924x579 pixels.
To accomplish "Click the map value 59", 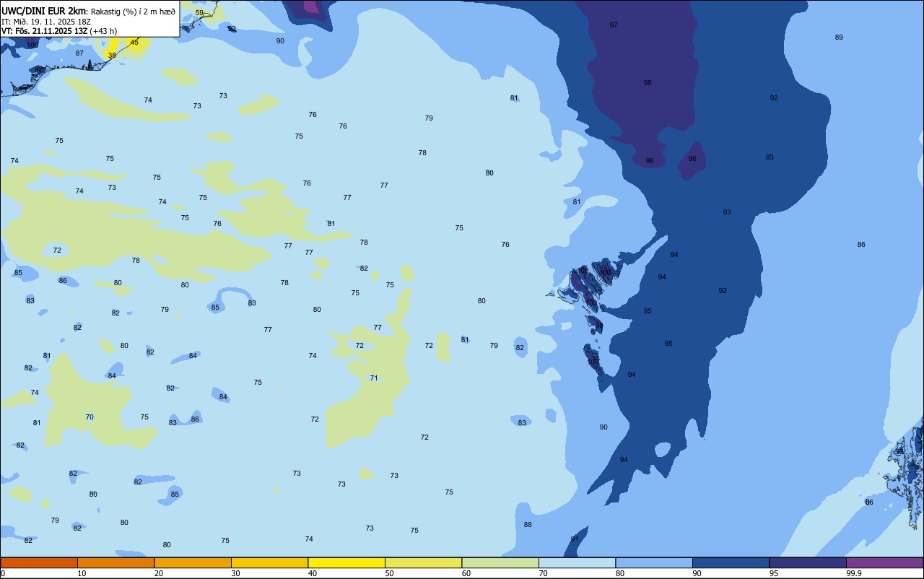I will 199,13.
